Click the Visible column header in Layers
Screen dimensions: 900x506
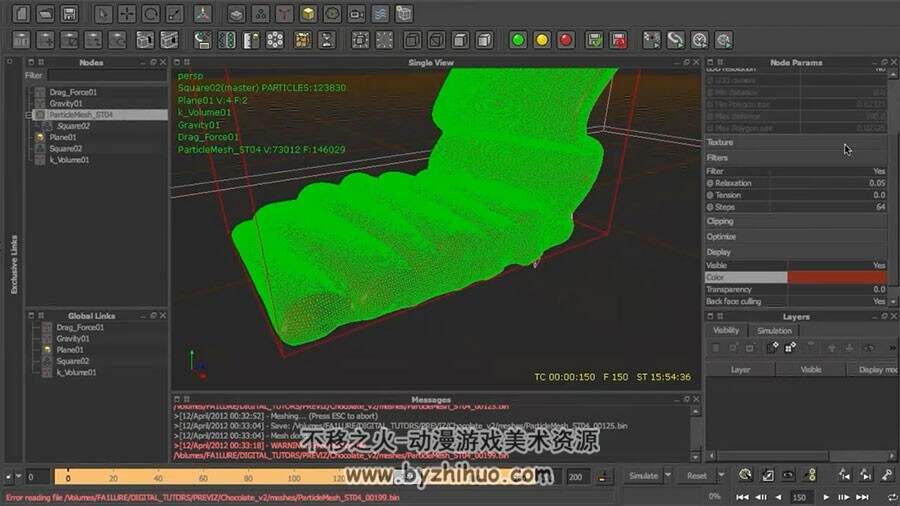click(x=810, y=370)
